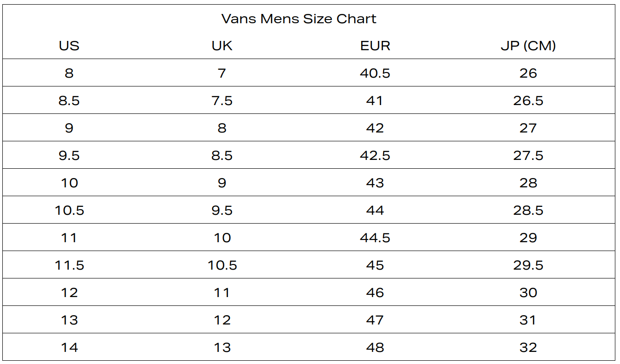620x364 pixels.
Task: Select the UK column header
Action: pos(222,46)
